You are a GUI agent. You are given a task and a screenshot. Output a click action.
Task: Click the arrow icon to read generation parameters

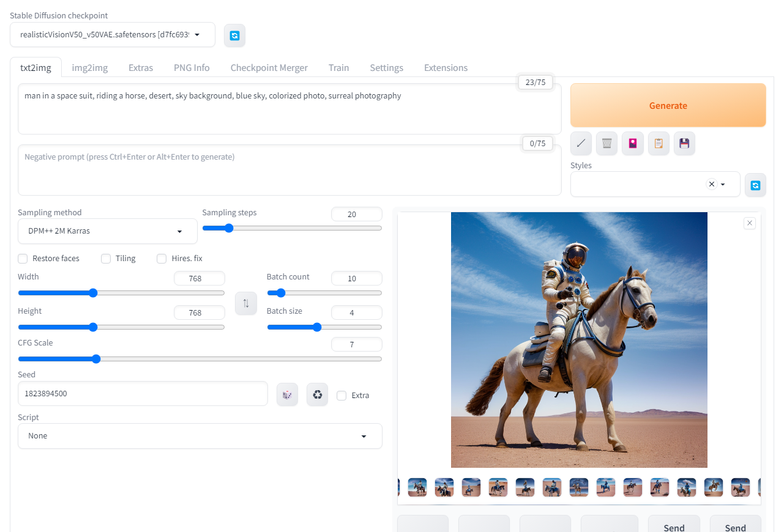tap(581, 143)
